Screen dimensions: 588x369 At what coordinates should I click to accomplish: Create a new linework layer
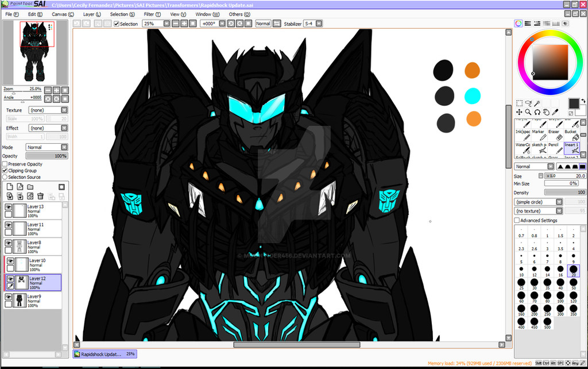20,187
